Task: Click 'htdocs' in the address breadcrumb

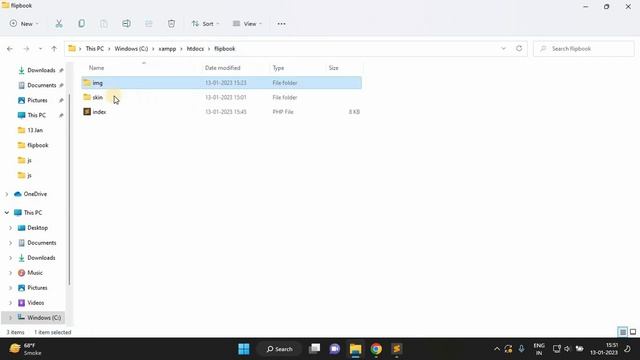Action: click(x=195, y=49)
